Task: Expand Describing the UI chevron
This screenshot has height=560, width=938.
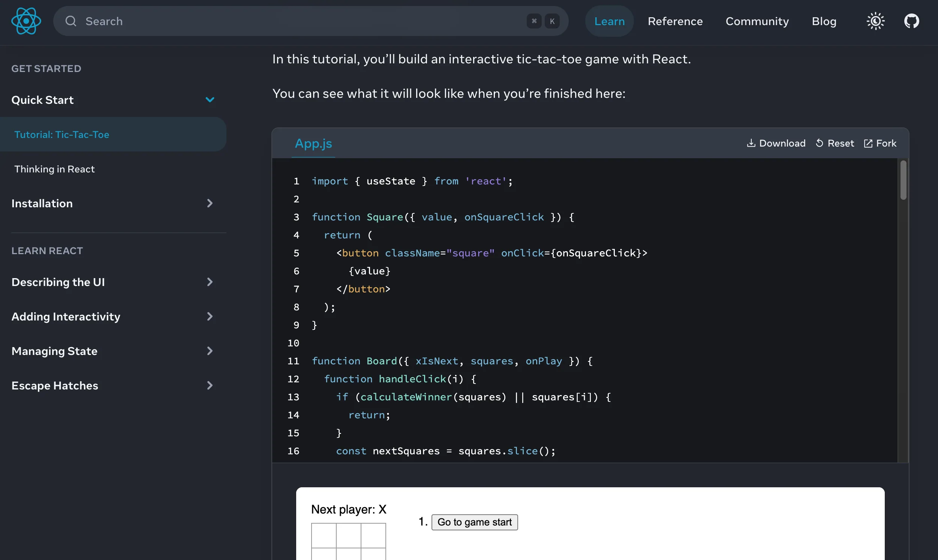Action: (x=210, y=282)
